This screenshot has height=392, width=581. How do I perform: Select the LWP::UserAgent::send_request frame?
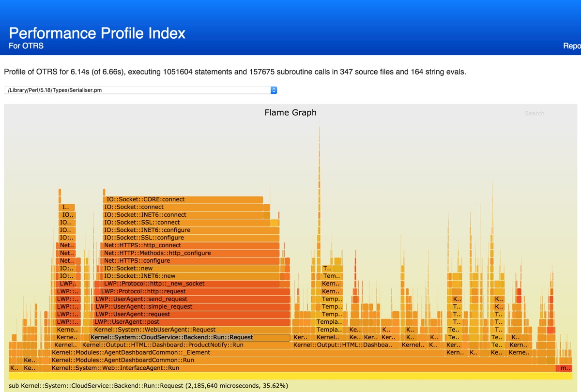tap(192, 299)
